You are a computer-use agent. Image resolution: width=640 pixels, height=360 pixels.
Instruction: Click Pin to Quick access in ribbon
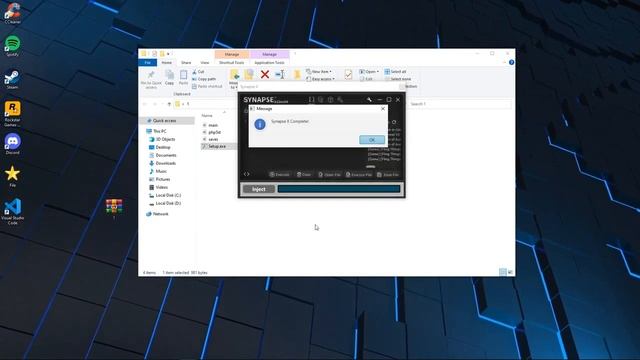coord(151,79)
